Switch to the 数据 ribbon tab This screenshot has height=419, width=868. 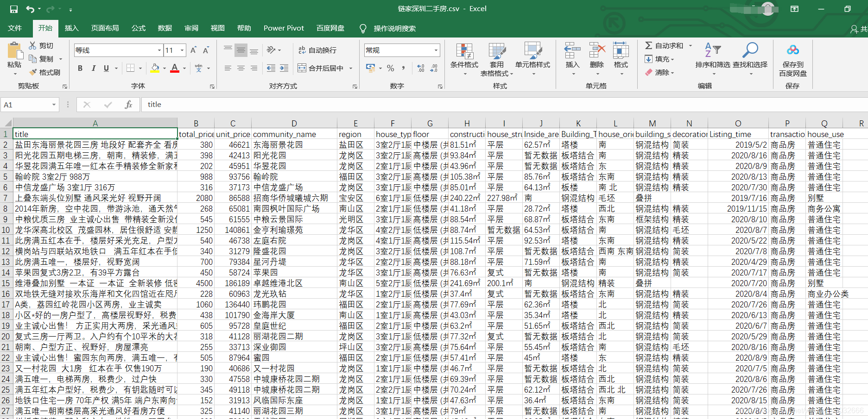click(165, 28)
